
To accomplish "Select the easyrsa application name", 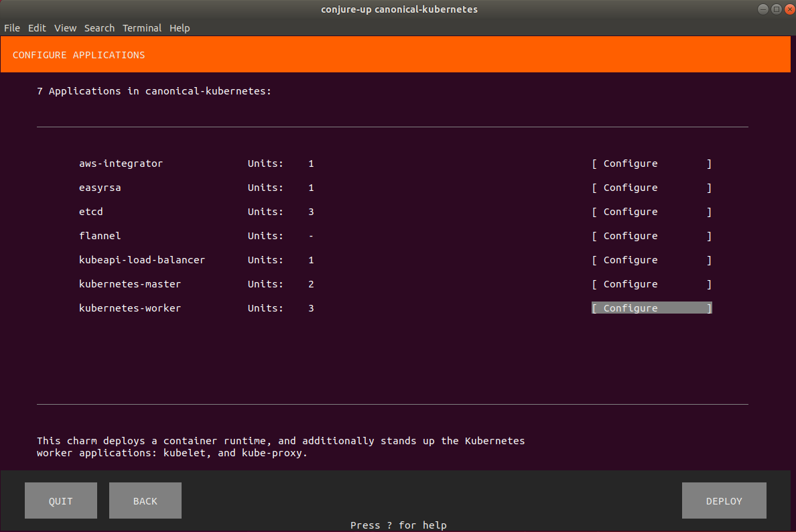I will pyautogui.click(x=100, y=188).
